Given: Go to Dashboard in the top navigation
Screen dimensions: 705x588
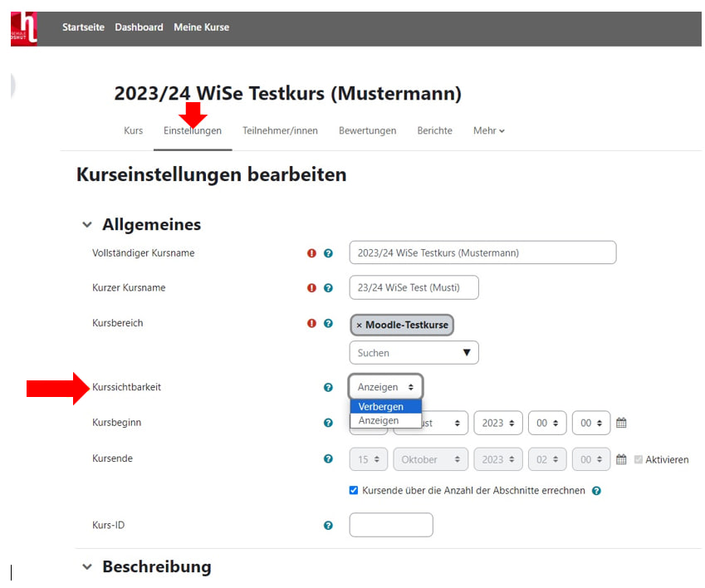Looking at the screenshot, I should pyautogui.click(x=139, y=27).
